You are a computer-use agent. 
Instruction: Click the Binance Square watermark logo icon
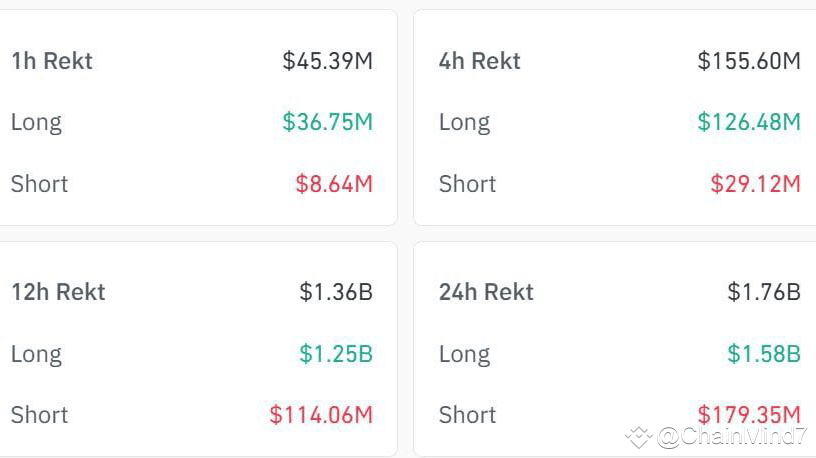pyautogui.click(x=638, y=437)
